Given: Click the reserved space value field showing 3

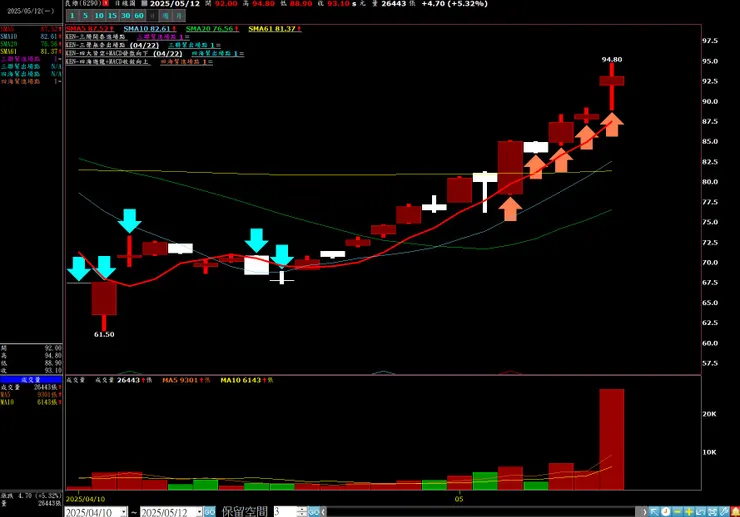Looking at the screenshot, I should tap(285, 512).
